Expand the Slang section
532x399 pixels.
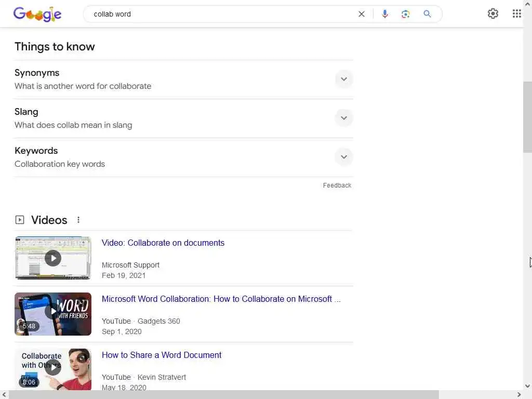(x=344, y=118)
